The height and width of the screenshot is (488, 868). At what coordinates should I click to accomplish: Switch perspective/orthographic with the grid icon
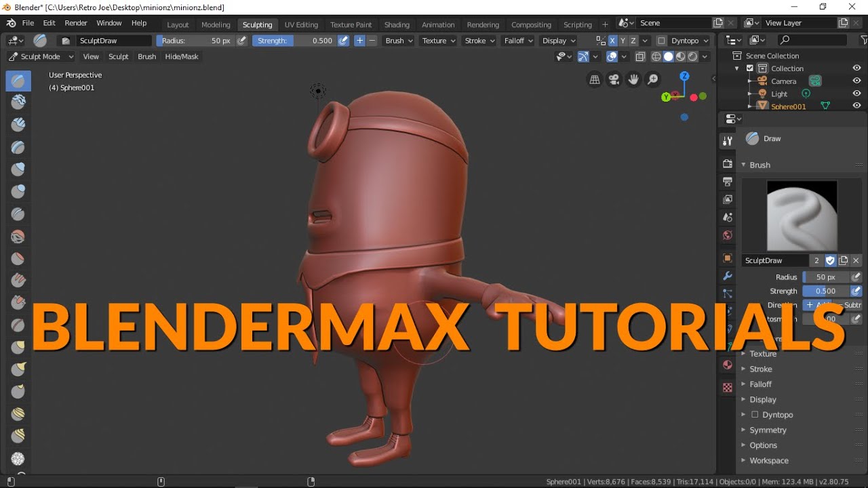click(595, 79)
